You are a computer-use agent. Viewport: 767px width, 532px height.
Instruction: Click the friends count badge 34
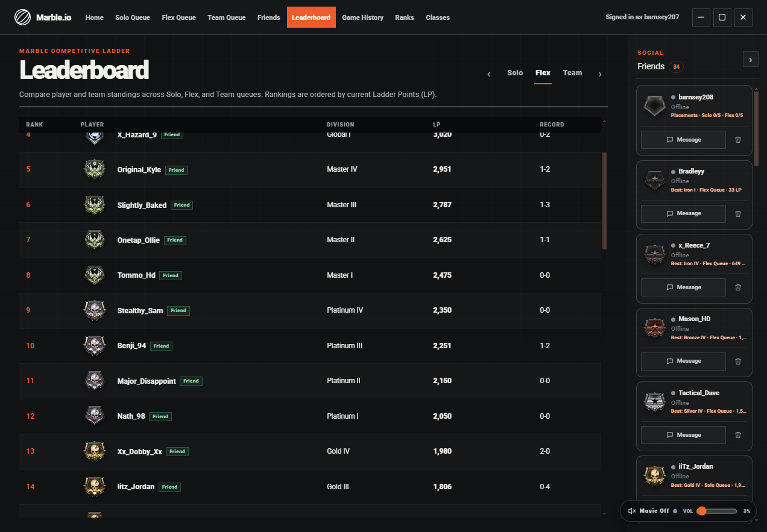coord(676,67)
